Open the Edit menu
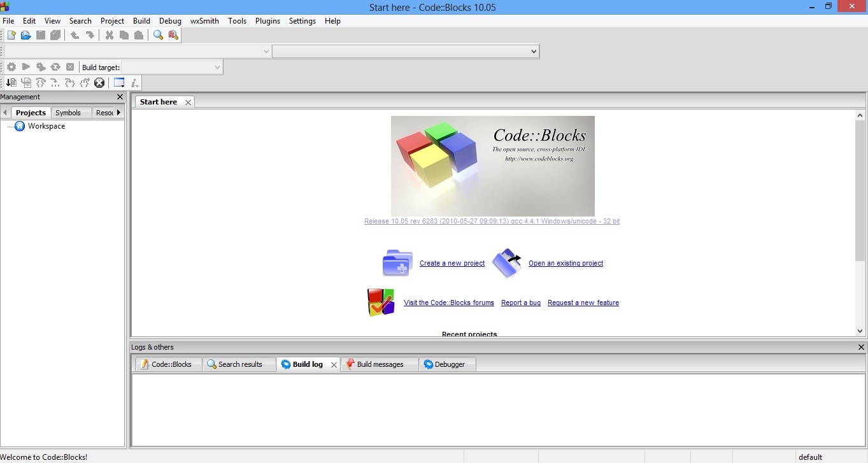The width and height of the screenshot is (868, 463). (29, 21)
